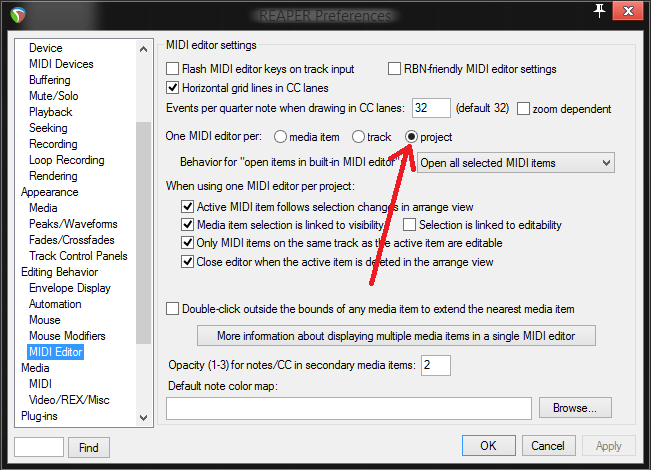This screenshot has height=470, width=651.
Task: Select Loop Recording in the tree
Action: click(x=67, y=160)
